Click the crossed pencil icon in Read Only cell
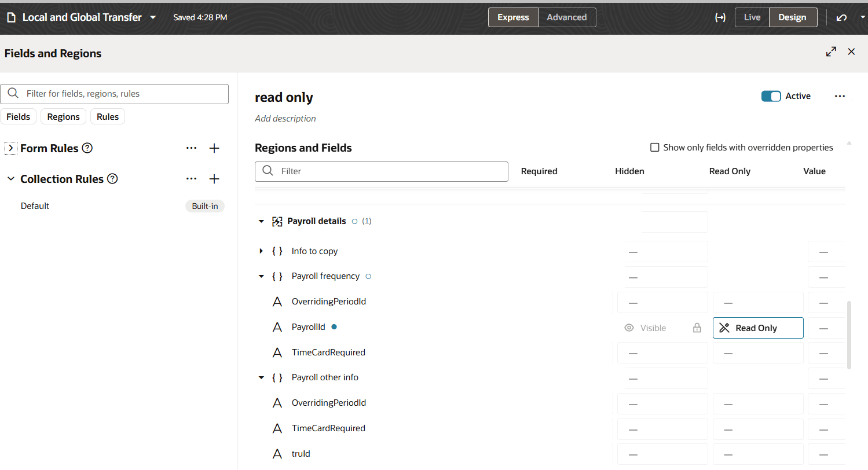Screen dimensions: 868x470 click(724, 328)
